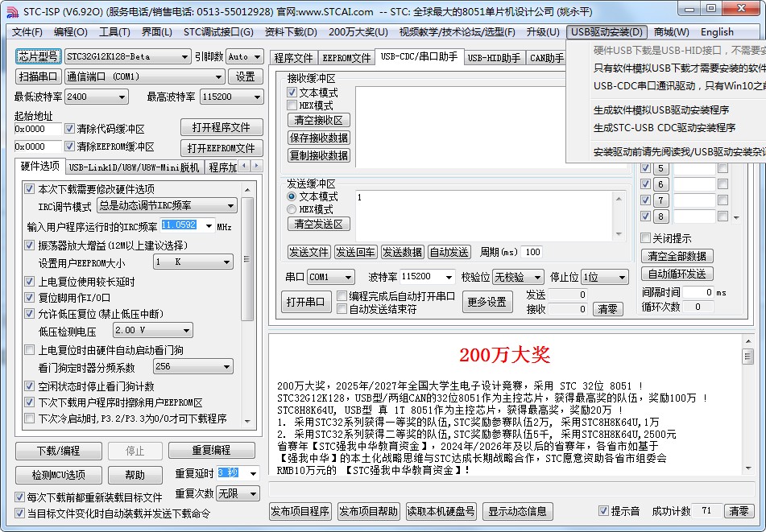This screenshot has height=532, width=766.
Task: Click 自动发送 button
Action: (x=449, y=252)
